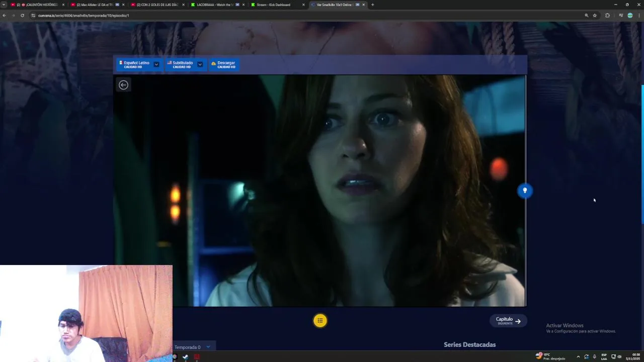Viewport: 644px width, 362px height.
Task: Open the red app icon in taskbar
Action: [197, 357]
